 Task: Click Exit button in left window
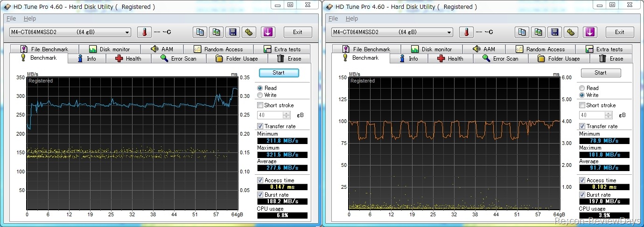[x=298, y=32]
